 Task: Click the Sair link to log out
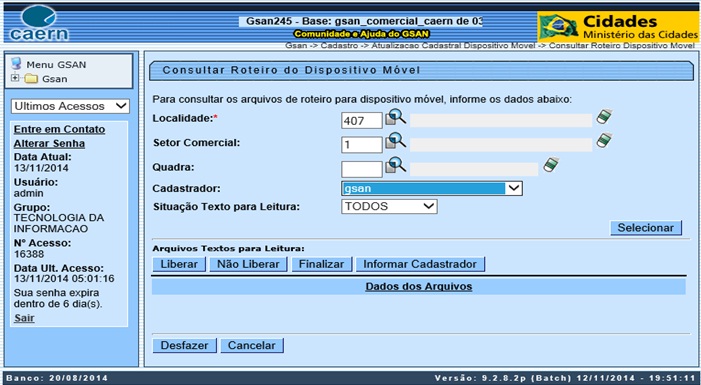24,318
